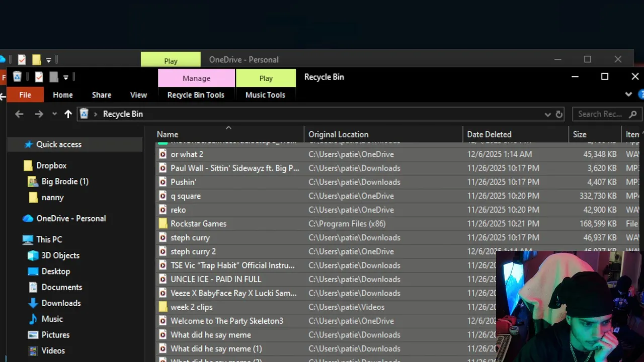Viewport: 644px width, 362px height.
Task: Click the Play tab in OneDrive window
Action: point(171,60)
